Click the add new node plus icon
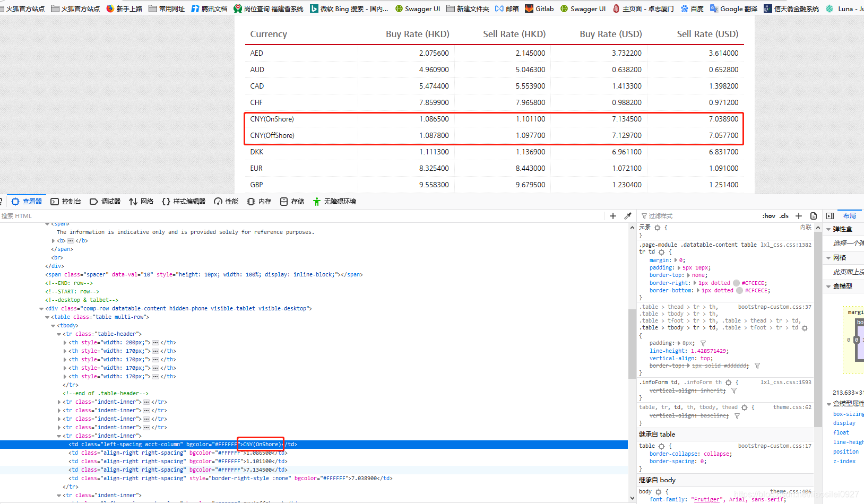The width and height of the screenshot is (864, 504). (x=613, y=216)
